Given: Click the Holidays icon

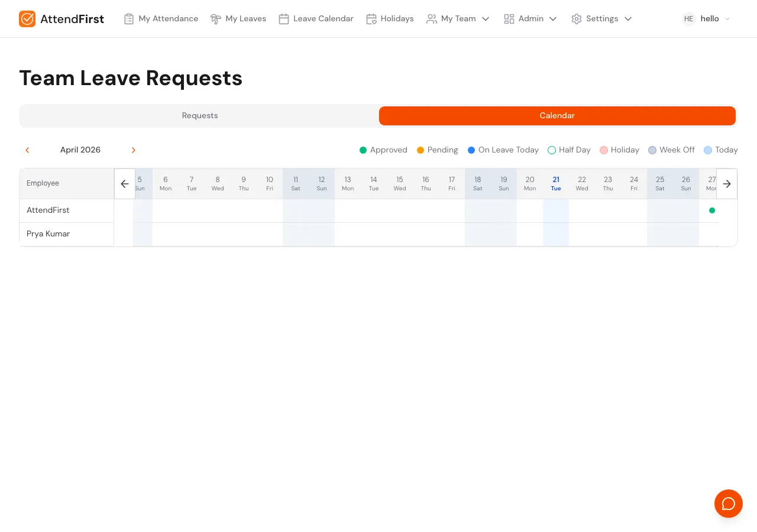Looking at the screenshot, I should click(372, 18).
